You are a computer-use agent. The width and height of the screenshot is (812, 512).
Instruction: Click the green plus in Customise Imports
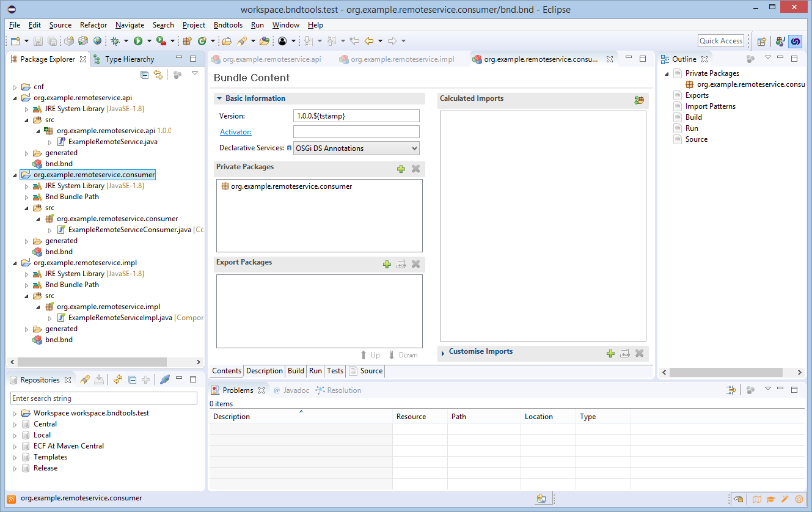coord(610,353)
